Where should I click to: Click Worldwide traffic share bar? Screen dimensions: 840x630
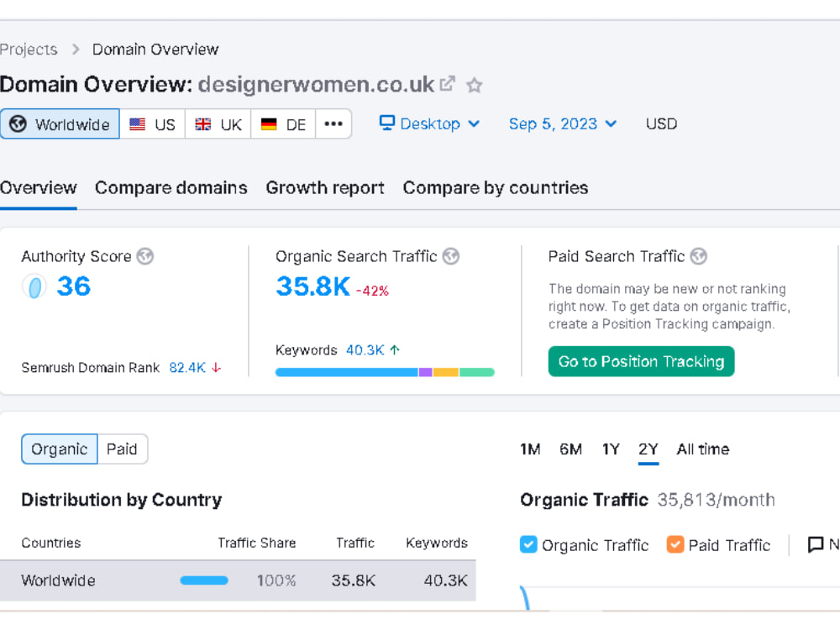point(204,580)
